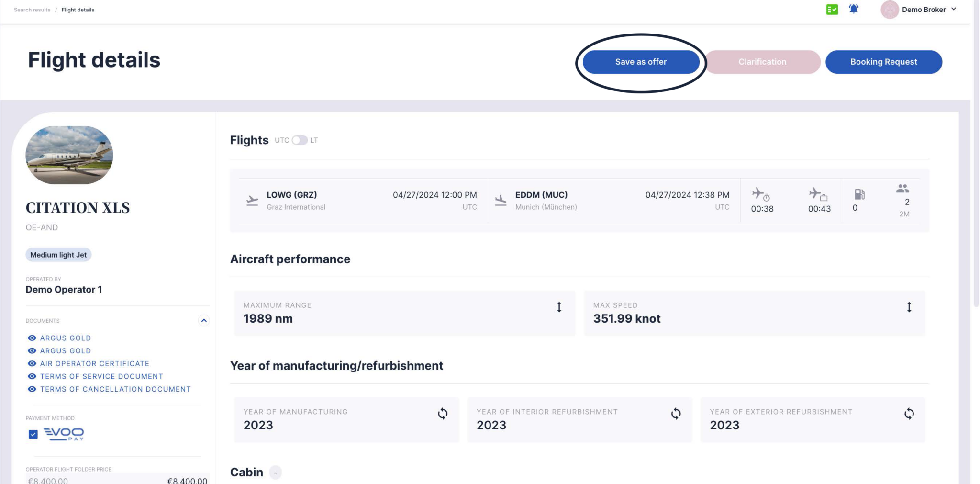This screenshot has width=980, height=484.
Task: View second ARGUS GOLD document eye icon
Action: (32, 351)
